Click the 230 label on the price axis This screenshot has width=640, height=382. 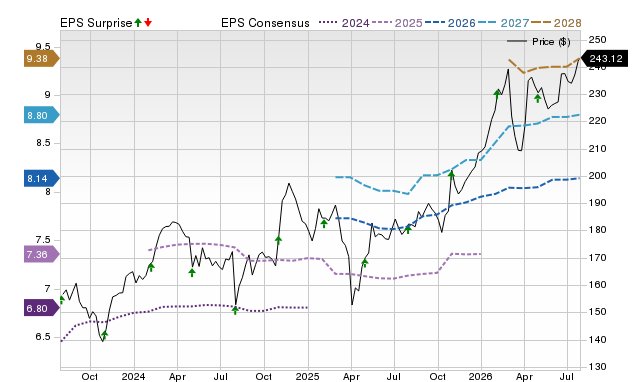pyautogui.click(x=598, y=94)
